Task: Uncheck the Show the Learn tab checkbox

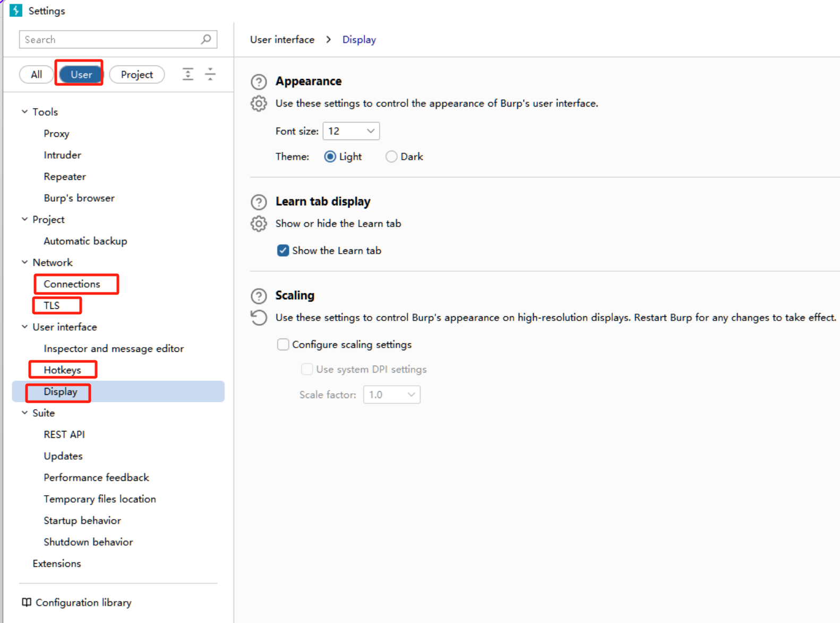Action: coord(283,250)
